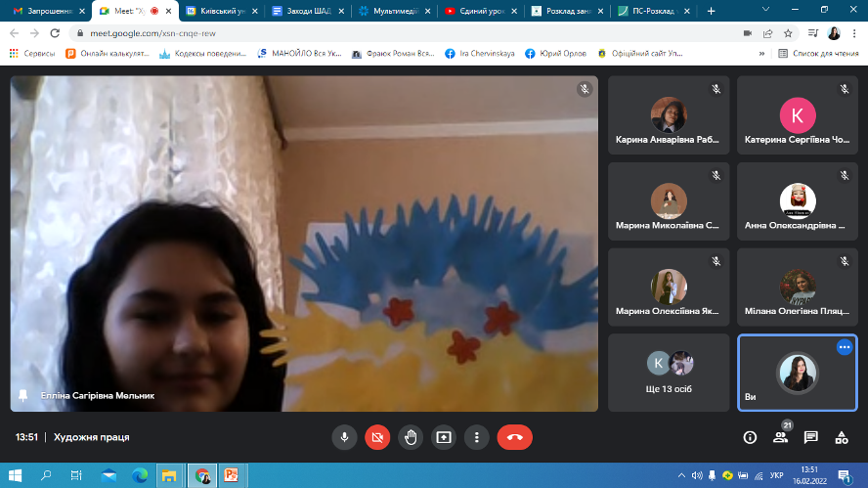This screenshot has width=868, height=488.
Task: Open the chat with everyone icon
Action: click(x=811, y=437)
